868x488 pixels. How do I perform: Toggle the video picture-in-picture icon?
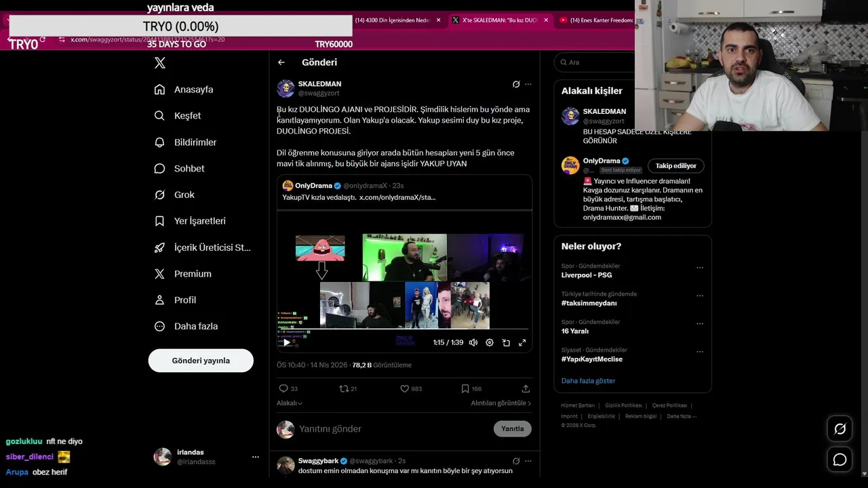coord(506,342)
